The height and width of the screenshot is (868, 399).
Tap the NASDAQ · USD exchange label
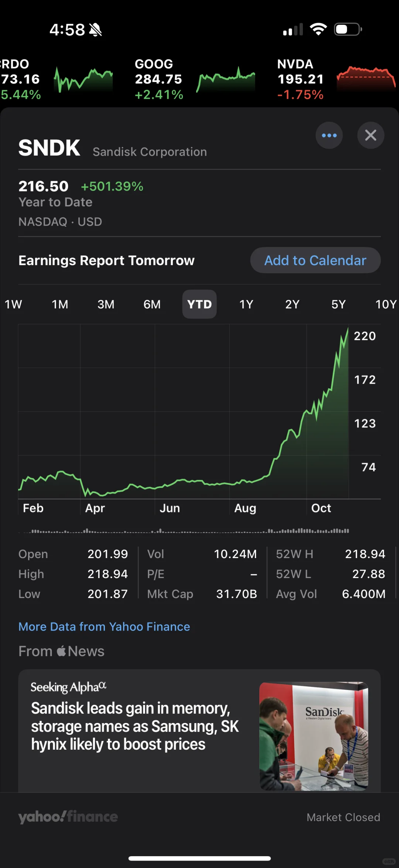[60, 222]
